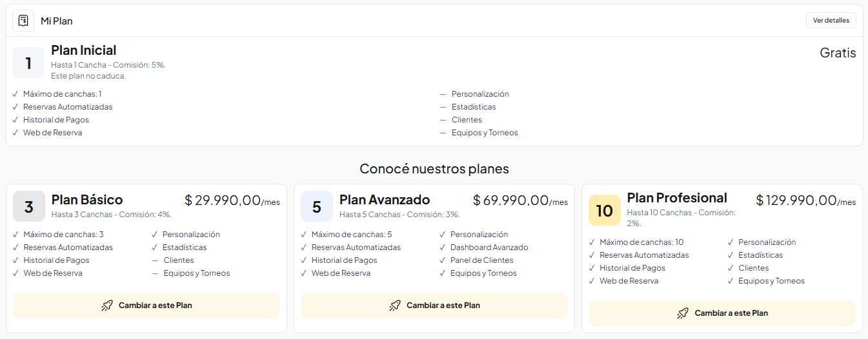Click rocket icon in Plan Básico button
This screenshot has width=868, height=339.
pyautogui.click(x=107, y=305)
